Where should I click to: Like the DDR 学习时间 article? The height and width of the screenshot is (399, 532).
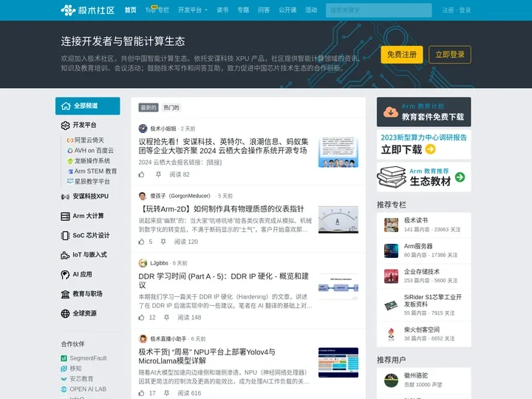pos(141,318)
